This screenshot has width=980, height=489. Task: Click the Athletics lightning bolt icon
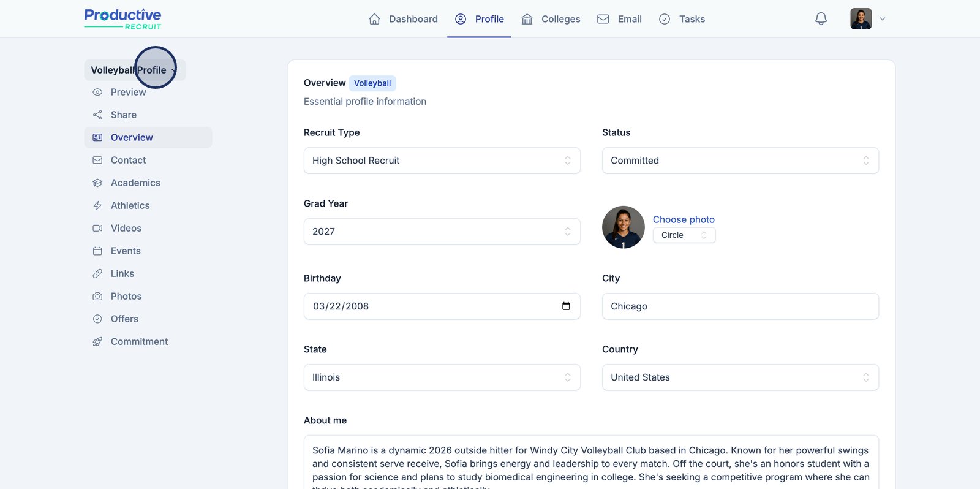coord(97,206)
